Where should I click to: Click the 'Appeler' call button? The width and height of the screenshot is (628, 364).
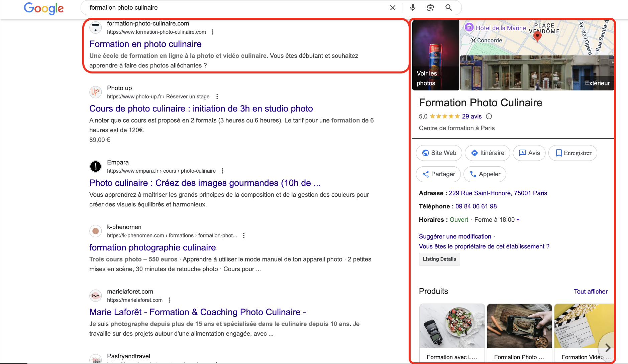click(x=485, y=174)
